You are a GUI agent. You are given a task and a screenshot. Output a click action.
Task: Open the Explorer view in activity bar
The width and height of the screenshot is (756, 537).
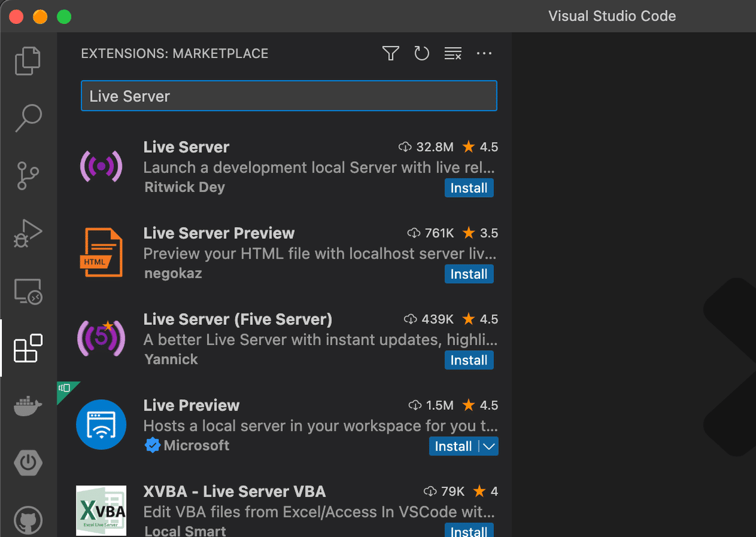coord(28,60)
